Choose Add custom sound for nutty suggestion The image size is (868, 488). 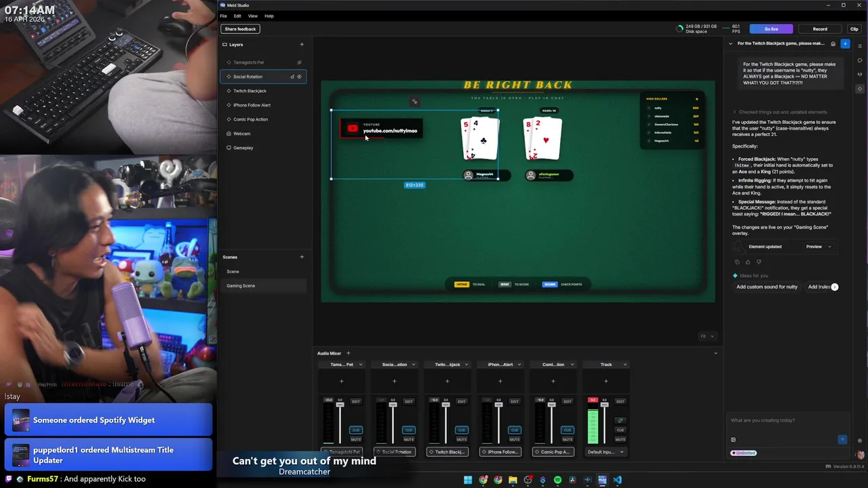[x=767, y=287]
